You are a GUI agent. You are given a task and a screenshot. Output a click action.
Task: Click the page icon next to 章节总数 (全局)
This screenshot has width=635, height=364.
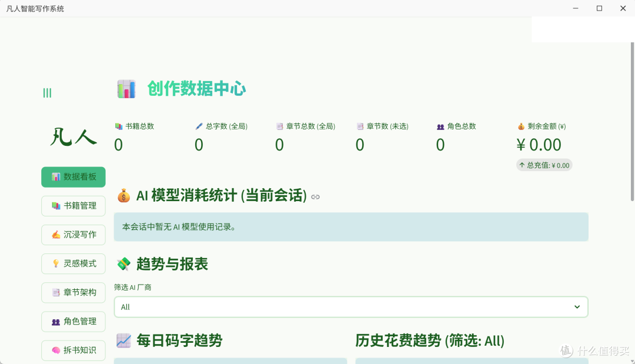click(x=279, y=126)
